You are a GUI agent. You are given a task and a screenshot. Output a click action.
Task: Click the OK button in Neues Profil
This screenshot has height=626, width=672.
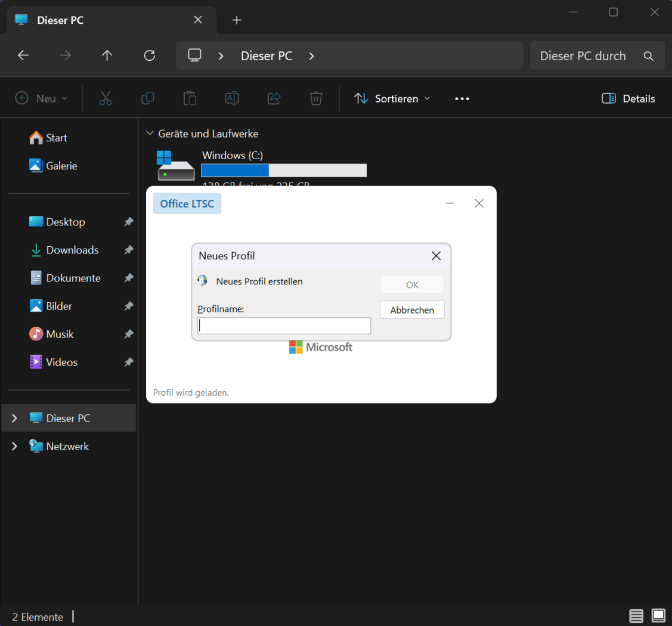pyautogui.click(x=412, y=284)
